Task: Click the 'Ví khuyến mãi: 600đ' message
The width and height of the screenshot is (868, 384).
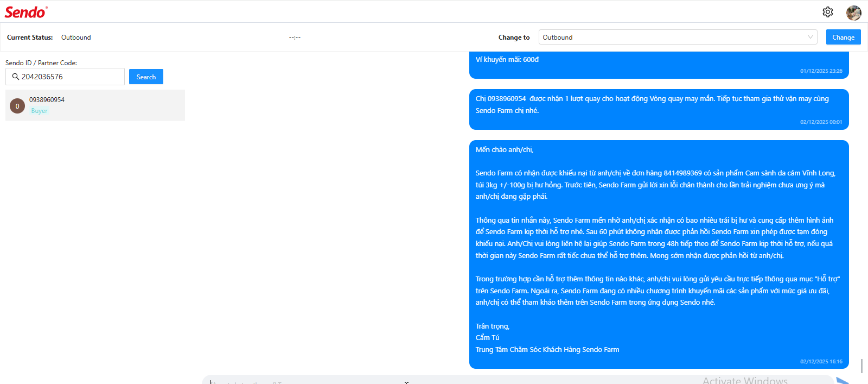Action: coord(507,59)
